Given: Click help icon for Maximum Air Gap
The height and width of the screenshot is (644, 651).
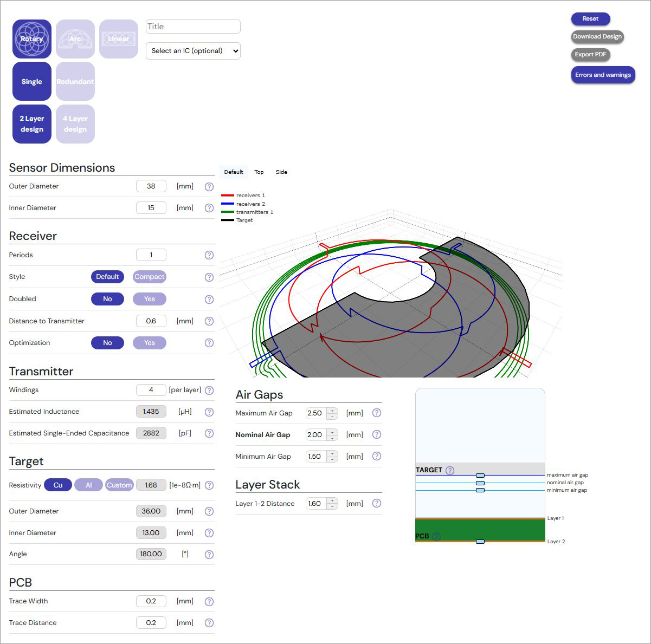Looking at the screenshot, I should (x=377, y=413).
